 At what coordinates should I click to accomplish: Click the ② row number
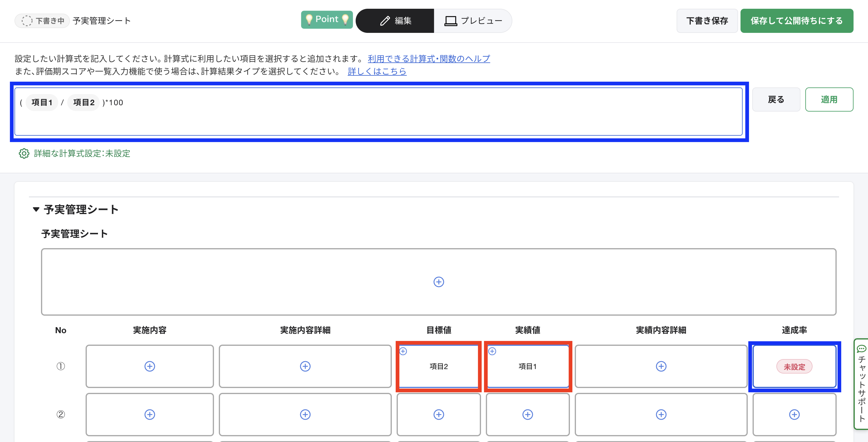pos(61,414)
